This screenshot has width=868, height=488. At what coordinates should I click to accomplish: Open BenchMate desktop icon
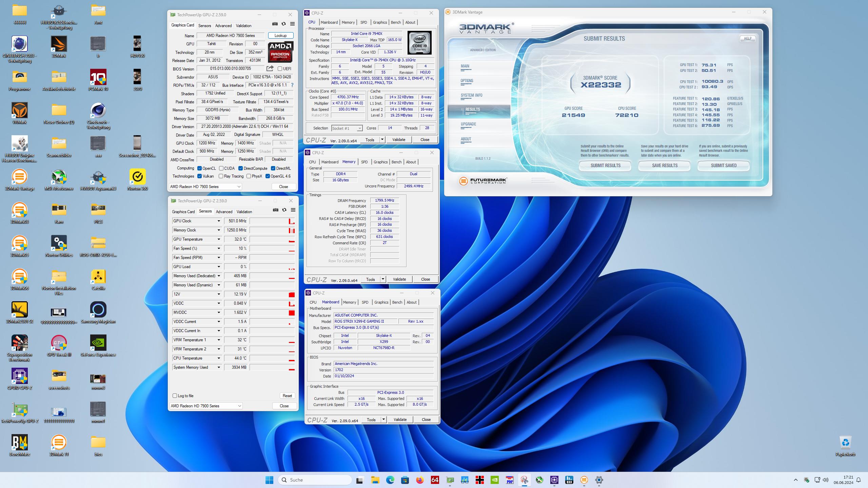pyautogui.click(x=20, y=446)
